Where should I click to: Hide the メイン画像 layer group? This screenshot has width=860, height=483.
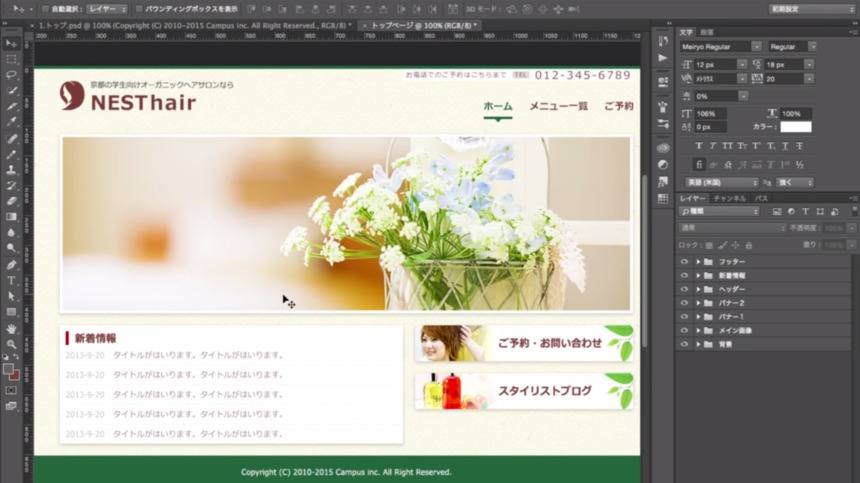pos(684,331)
